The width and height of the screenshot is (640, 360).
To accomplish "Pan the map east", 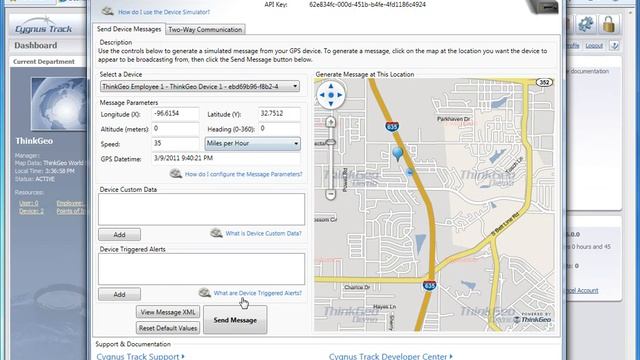I will [x=340, y=95].
